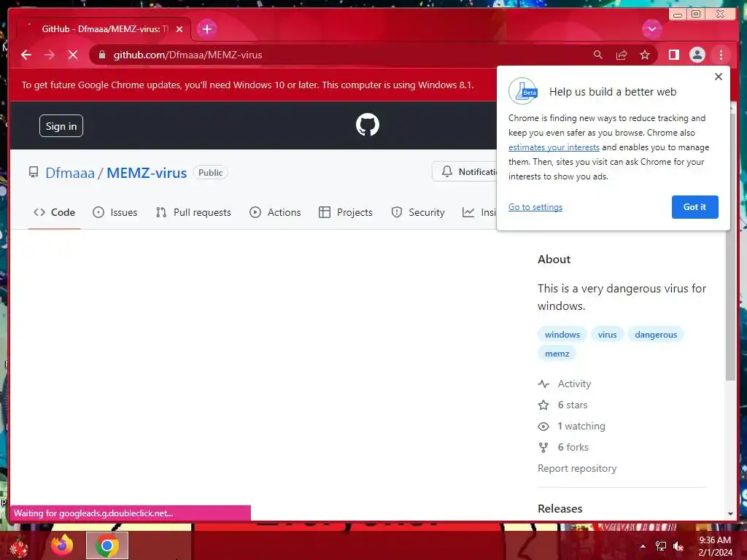View site information via the padlock icon
Image resolution: width=747 pixels, height=560 pixels.
(102, 55)
